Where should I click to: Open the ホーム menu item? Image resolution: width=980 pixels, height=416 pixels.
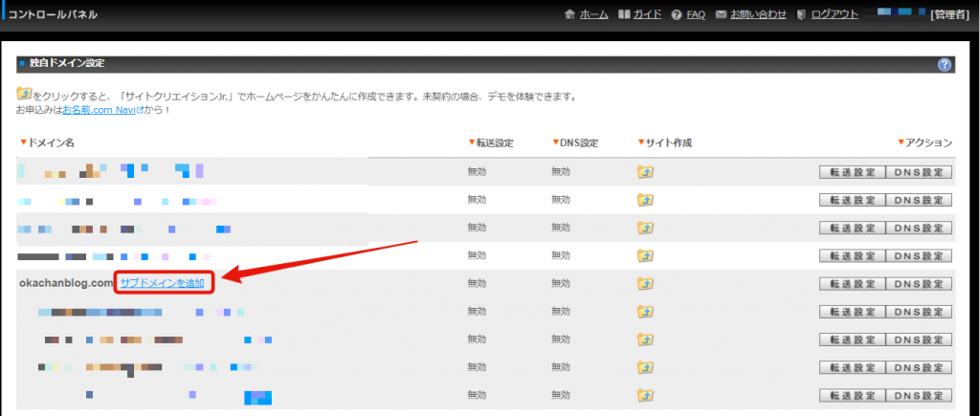(593, 15)
